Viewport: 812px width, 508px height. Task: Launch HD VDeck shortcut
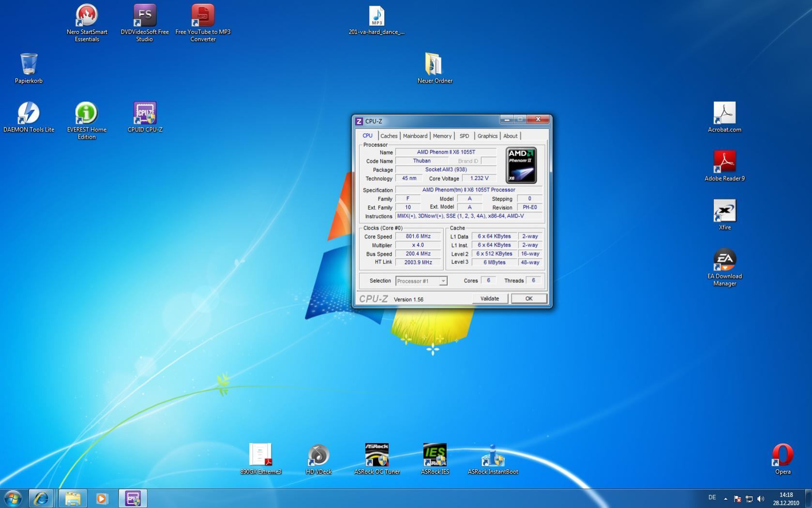coord(318,459)
